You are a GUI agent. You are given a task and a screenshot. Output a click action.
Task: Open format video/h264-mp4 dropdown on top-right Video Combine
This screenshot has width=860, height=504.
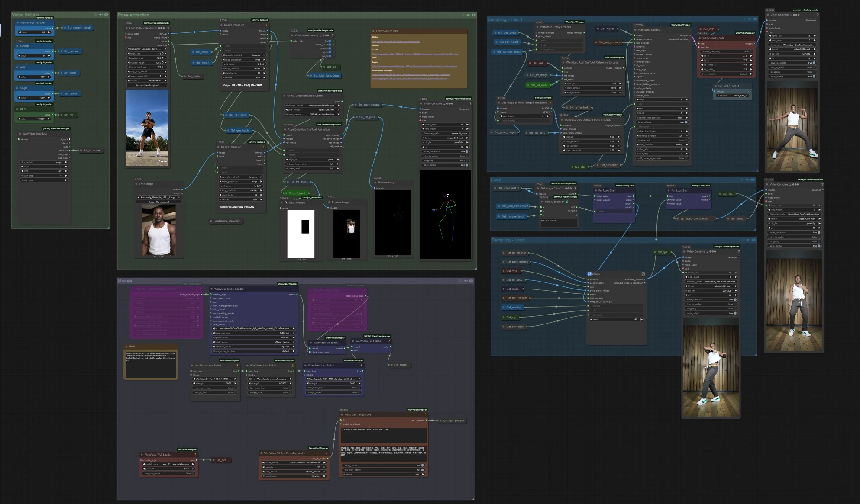(792, 49)
